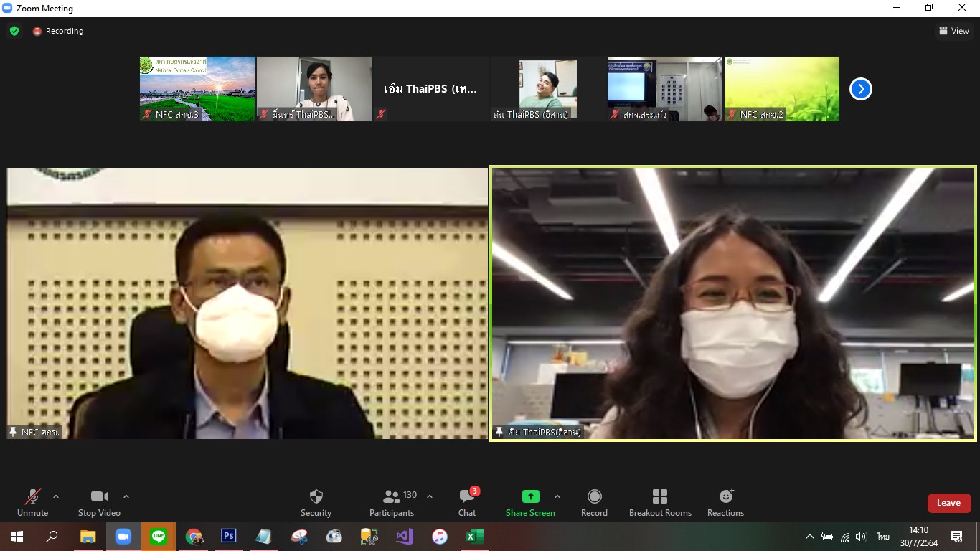Image resolution: width=980 pixels, height=551 pixels.
Task: Click the green encryption shield icon
Action: [14, 31]
